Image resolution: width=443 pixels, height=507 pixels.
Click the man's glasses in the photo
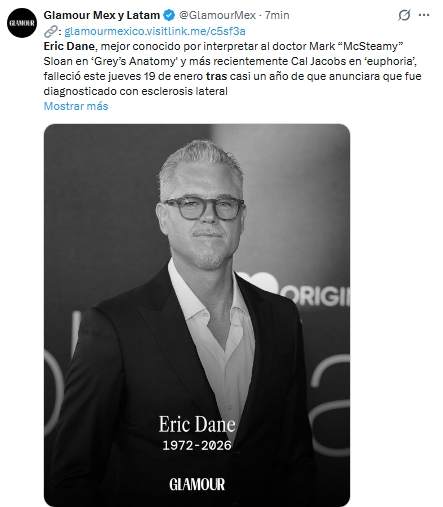click(204, 208)
